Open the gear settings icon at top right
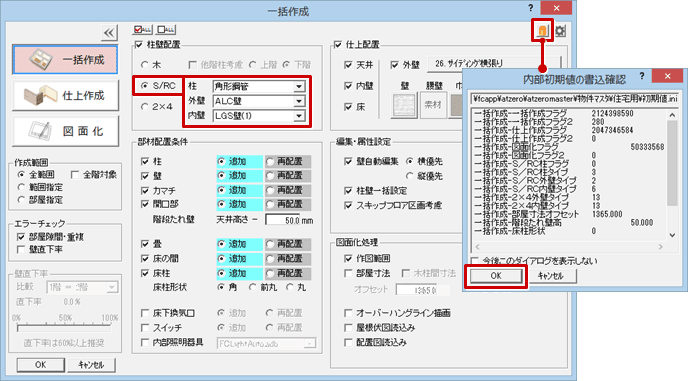 (x=560, y=31)
